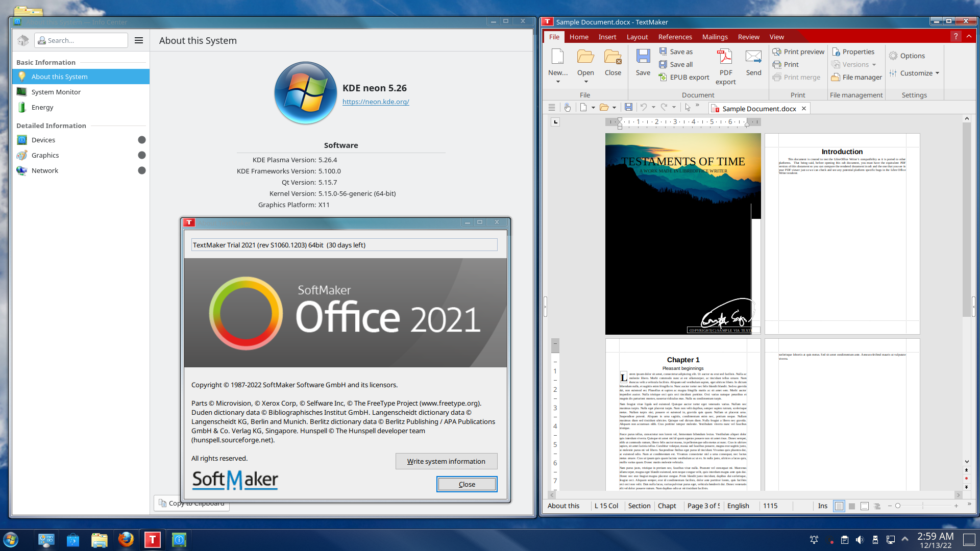Screen dimensions: 980x551
Task: Expand the Open button dropdown arrow in ribbon
Action: point(586,82)
